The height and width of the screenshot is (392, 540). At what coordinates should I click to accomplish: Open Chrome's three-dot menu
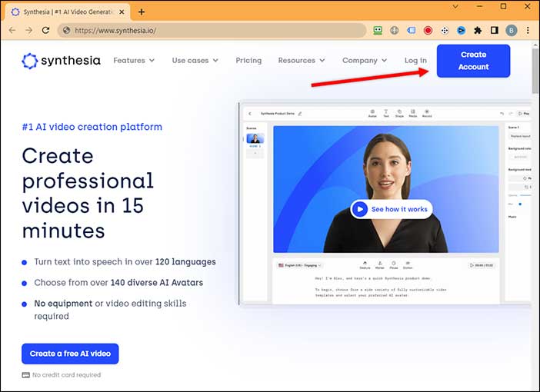[x=528, y=30]
